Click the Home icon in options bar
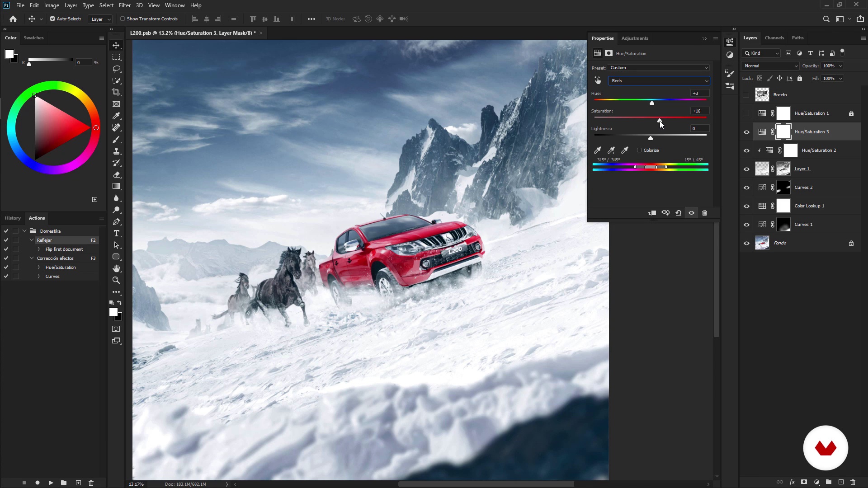868x488 pixels. click(13, 19)
